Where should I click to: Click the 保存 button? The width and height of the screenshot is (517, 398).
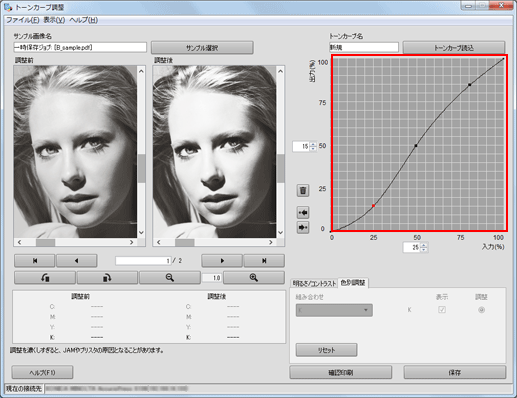click(455, 372)
